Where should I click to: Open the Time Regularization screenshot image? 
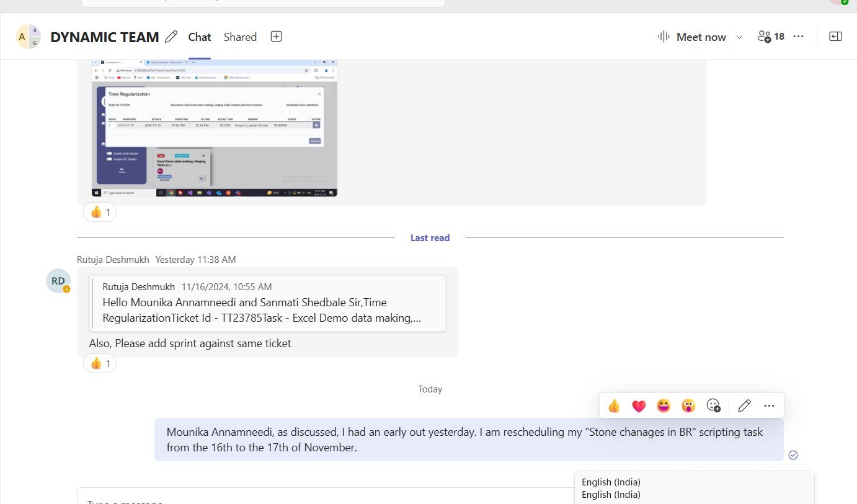click(x=215, y=128)
